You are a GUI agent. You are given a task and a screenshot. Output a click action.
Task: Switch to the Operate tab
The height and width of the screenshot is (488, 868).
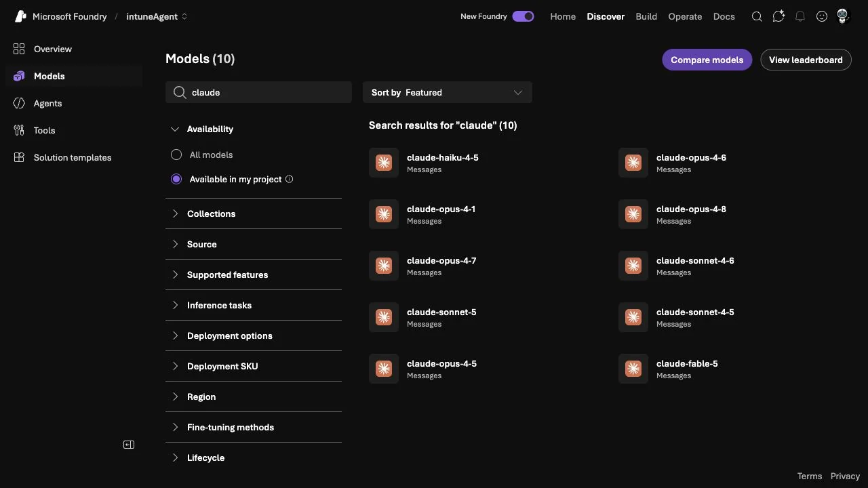pyautogui.click(x=685, y=16)
